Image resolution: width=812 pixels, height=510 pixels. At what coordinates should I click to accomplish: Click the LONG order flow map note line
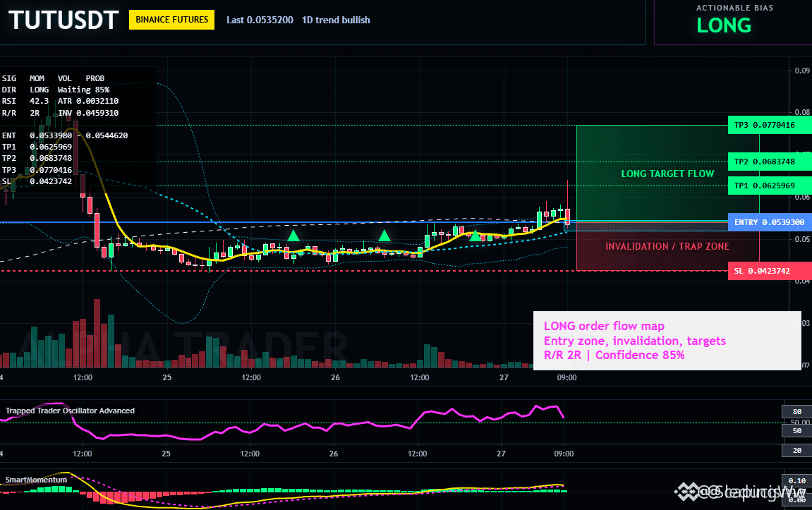pyautogui.click(x=604, y=326)
